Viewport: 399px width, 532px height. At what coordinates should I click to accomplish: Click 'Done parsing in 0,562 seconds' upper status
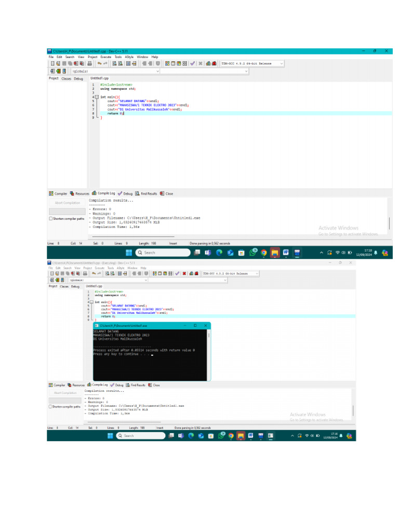tap(210, 243)
